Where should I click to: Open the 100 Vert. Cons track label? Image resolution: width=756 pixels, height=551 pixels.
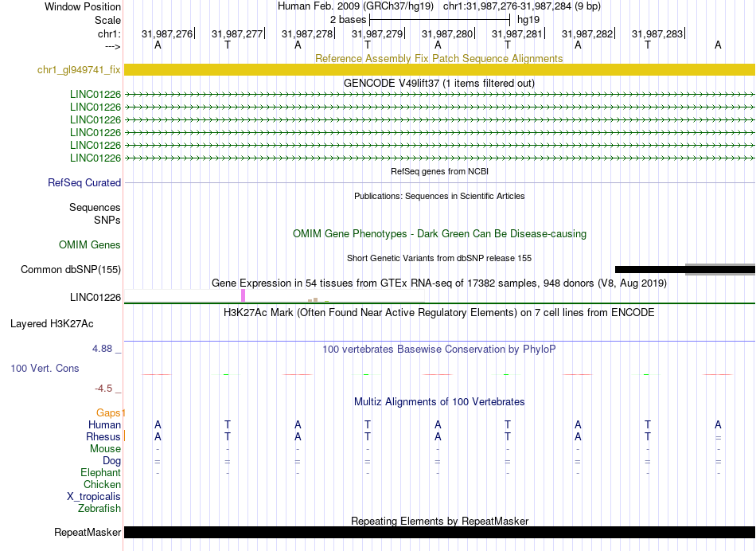(45, 368)
